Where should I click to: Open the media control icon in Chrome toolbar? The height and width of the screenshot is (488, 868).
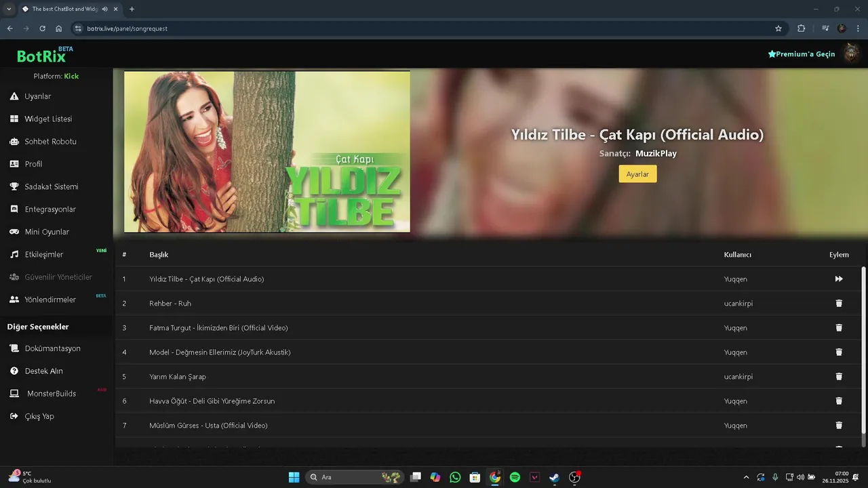click(825, 28)
